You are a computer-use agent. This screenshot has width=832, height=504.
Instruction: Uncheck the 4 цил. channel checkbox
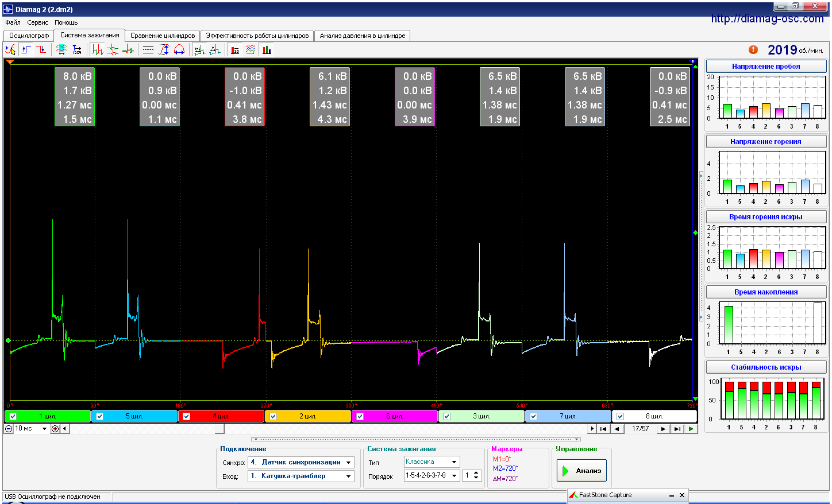tap(187, 416)
